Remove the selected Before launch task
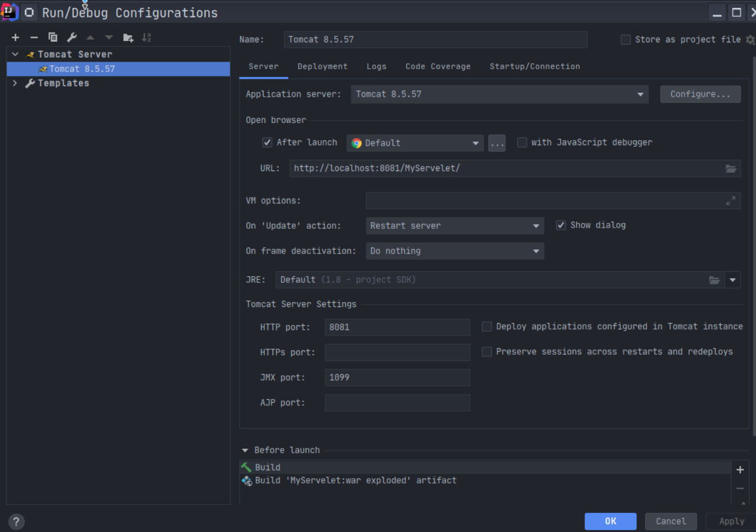The height and width of the screenshot is (532, 756). [x=740, y=489]
